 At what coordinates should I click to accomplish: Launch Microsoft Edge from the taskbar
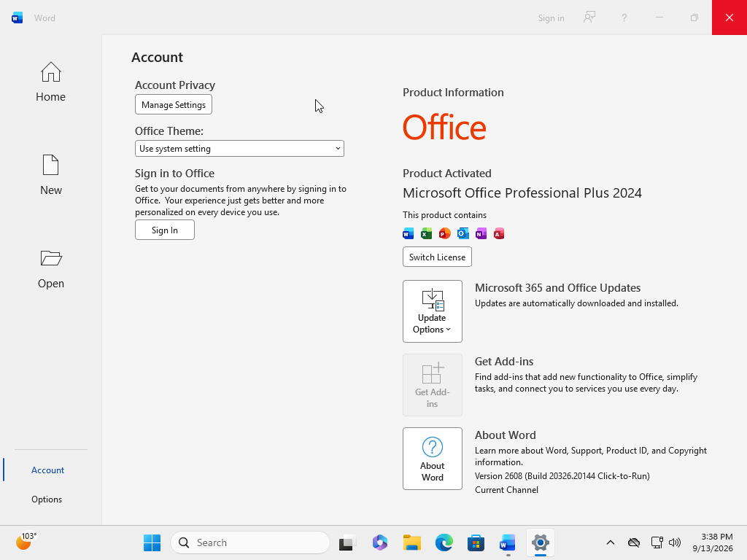pos(444,542)
